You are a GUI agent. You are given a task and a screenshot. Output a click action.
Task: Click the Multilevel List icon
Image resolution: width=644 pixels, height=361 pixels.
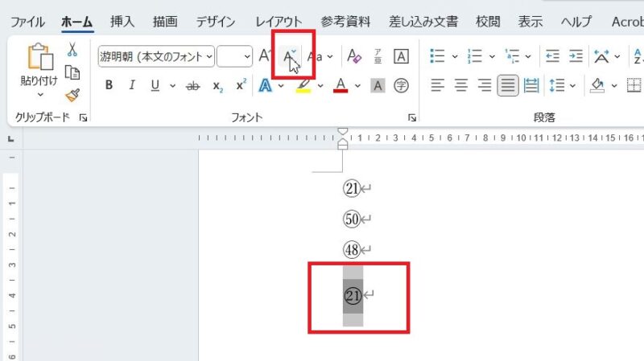point(512,55)
